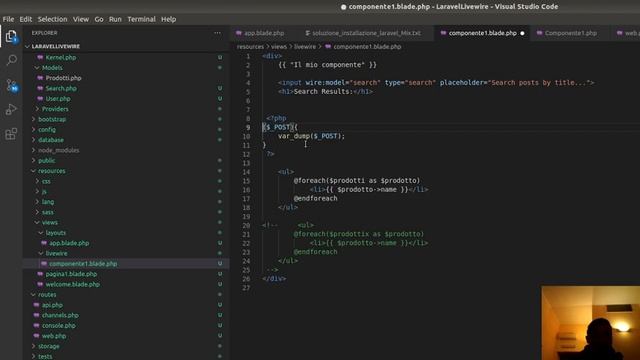Collapse the livewire folder
The height and width of the screenshot is (360, 640).
coord(56,253)
